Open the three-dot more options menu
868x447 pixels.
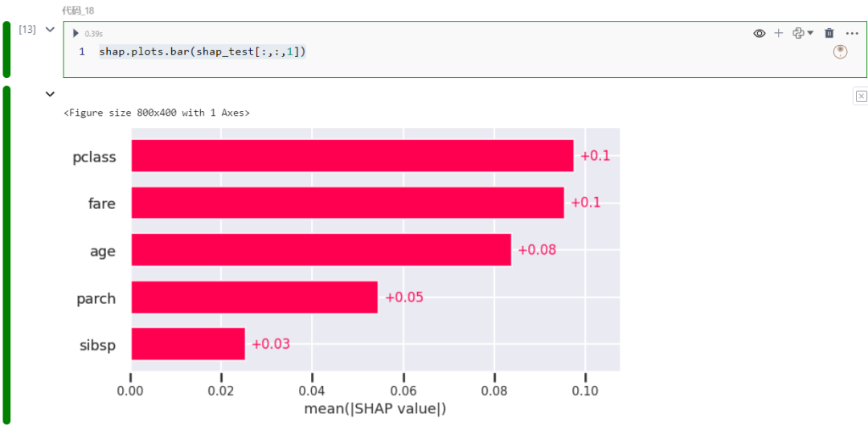coord(852,33)
